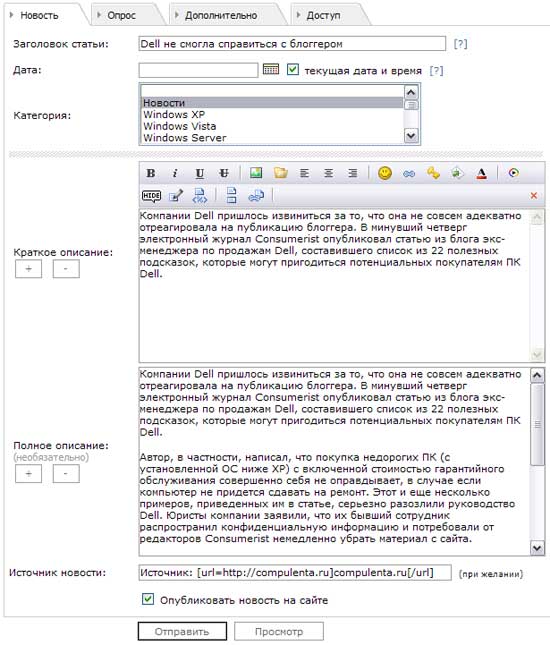Insert a page link with the pages-chain icon
The height and width of the screenshot is (645, 550).
pyautogui.click(x=256, y=196)
